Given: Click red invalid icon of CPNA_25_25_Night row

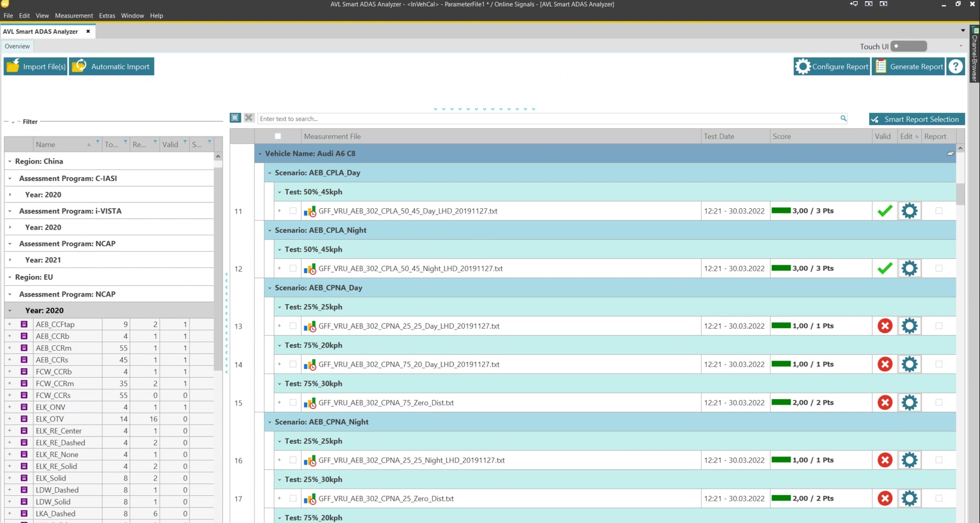Looking at the screenshot, I should (x=885, y=460).
